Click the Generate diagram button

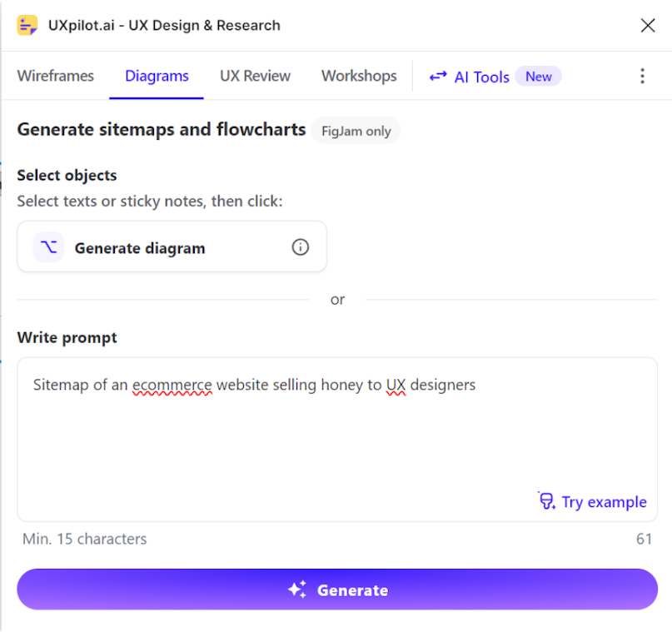172,246
